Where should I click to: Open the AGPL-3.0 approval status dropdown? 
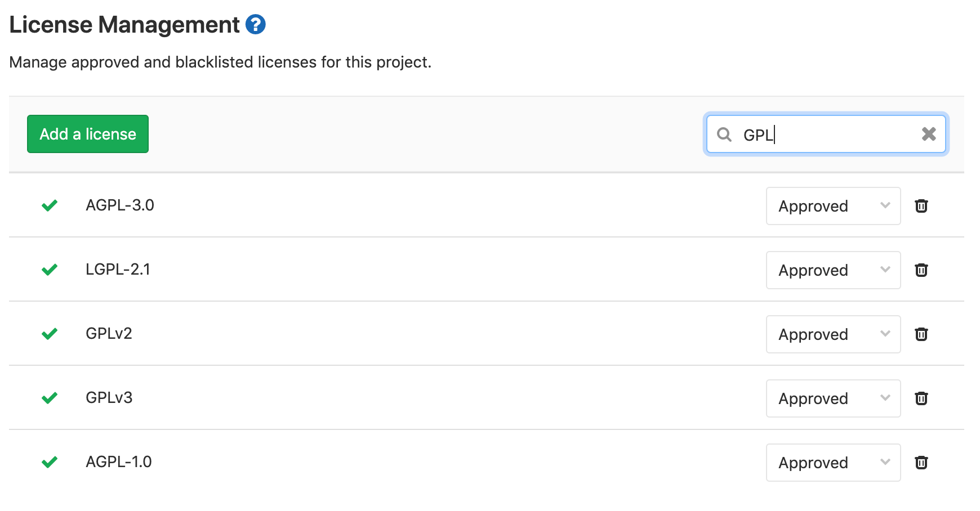click(833, 206)
